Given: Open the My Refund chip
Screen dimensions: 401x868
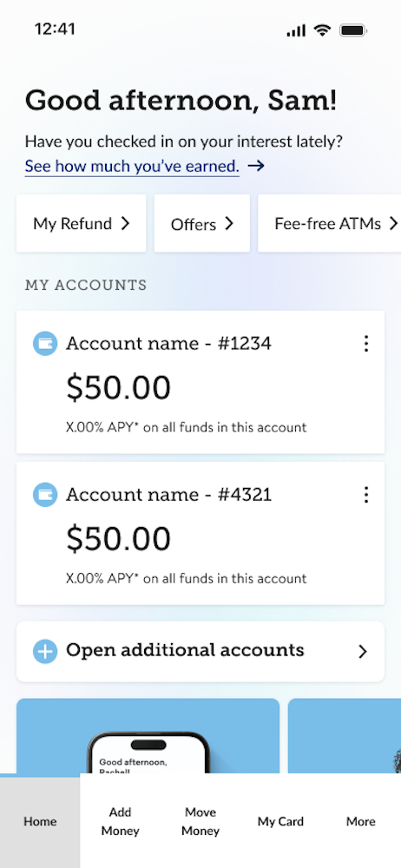Looking at the screenshot, I should pos(82,223).
